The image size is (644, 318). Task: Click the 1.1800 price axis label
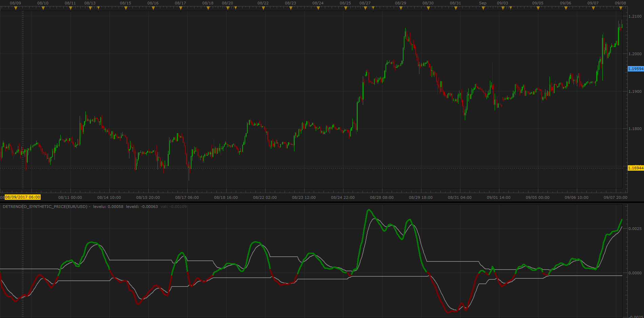[635, 129]
